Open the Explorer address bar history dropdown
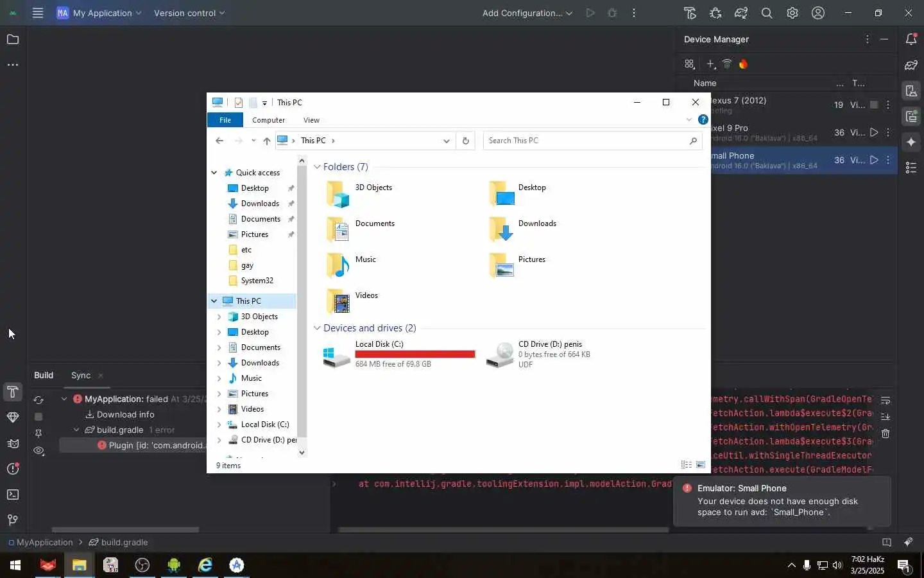 tap(447, 141)
